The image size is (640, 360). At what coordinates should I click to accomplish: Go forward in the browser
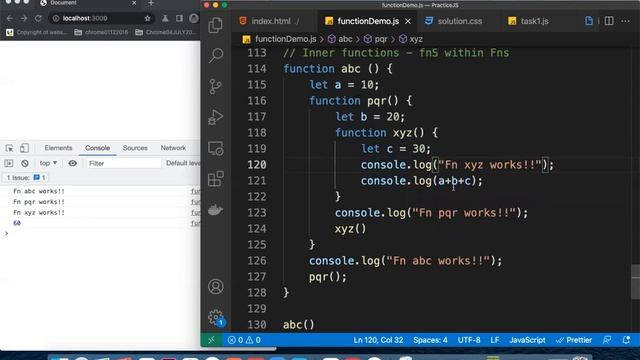24,18
